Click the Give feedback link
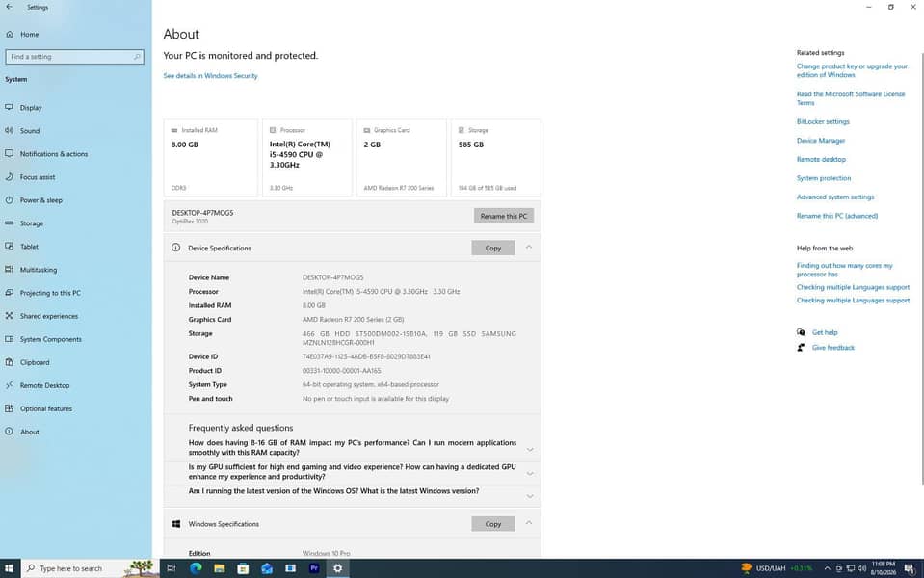This screenshot has height=578, width=924. pos(832,348)
